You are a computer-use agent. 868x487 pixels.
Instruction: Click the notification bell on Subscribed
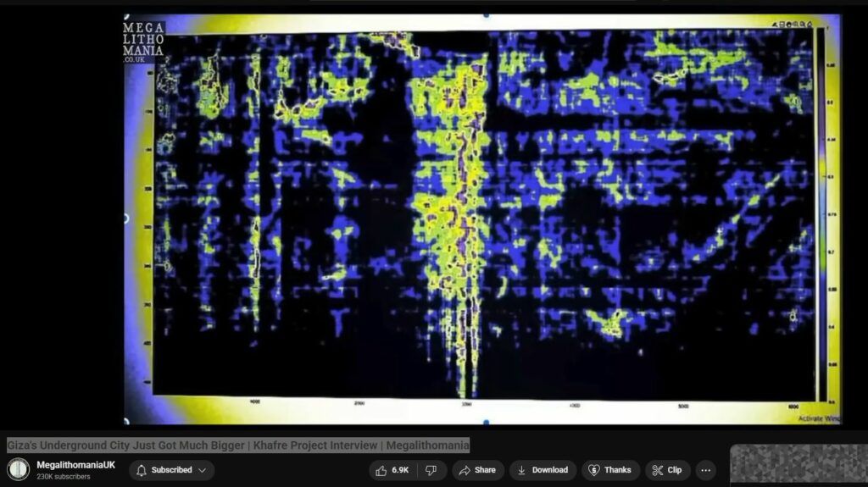click(140, 470)
